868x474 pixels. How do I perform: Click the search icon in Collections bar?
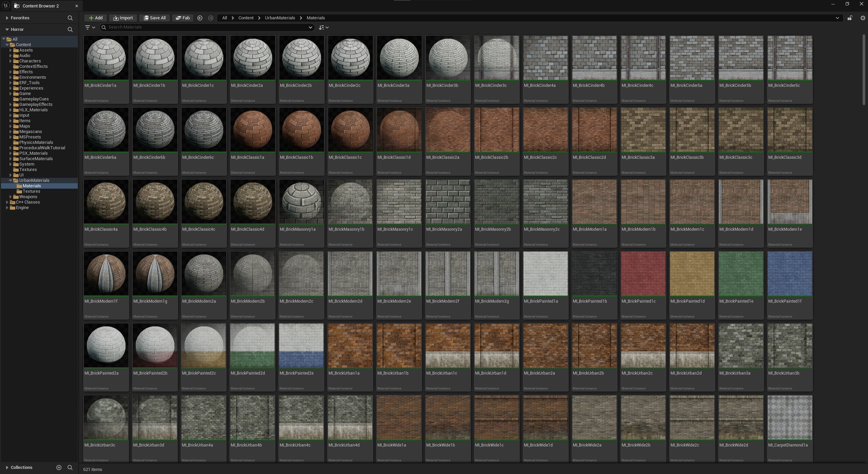click(70, 468)
